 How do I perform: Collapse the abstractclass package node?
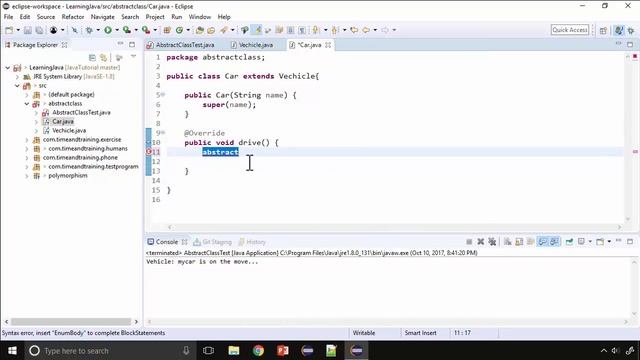(27, 104)
